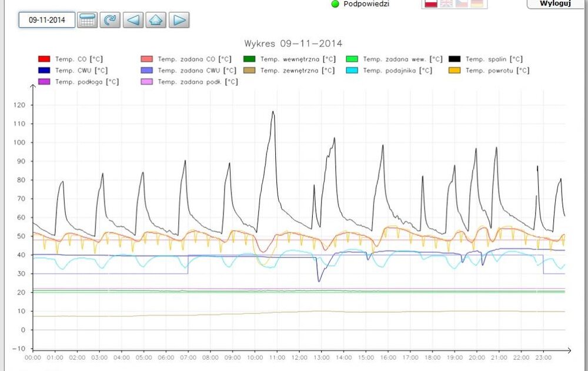Click the refresh chart icon

pyautogui.click(x=110, y=20)
